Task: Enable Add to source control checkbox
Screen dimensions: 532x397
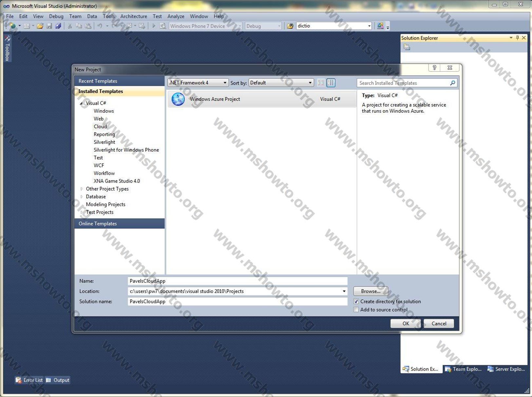Action: click(x=356, y=310)
